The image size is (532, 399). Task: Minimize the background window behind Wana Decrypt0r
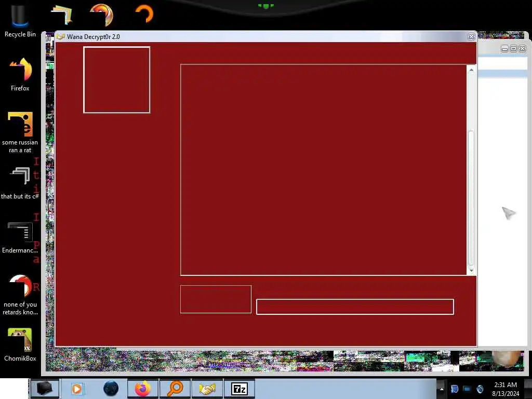click(505, 49)
